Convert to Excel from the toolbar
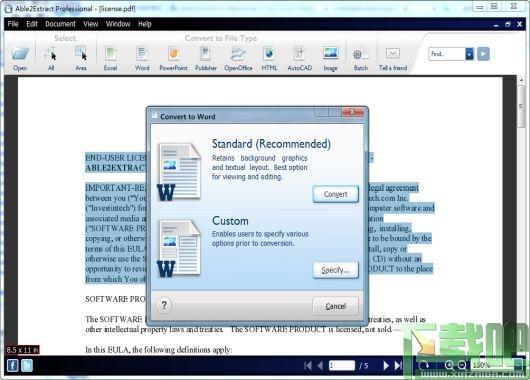Image resolution: width=530 pixels, height=380 pixels. pyautogui.click(x=111, y=58)
